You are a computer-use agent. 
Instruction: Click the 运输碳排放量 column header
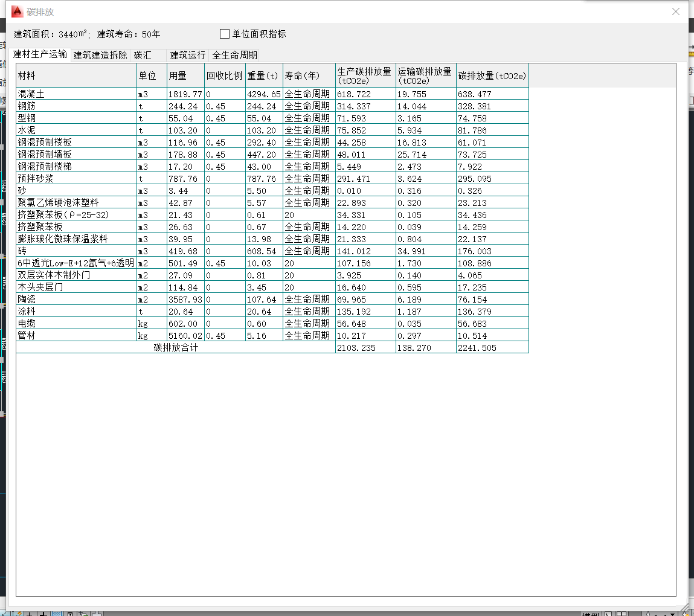click(x=425, y=75)
